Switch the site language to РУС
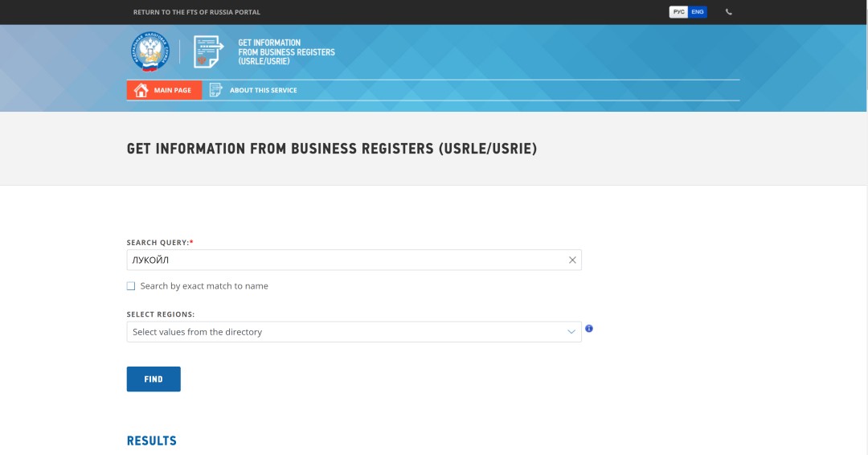Image resolution: width=868 pixels, height=455 pixels. pos(678,12)
